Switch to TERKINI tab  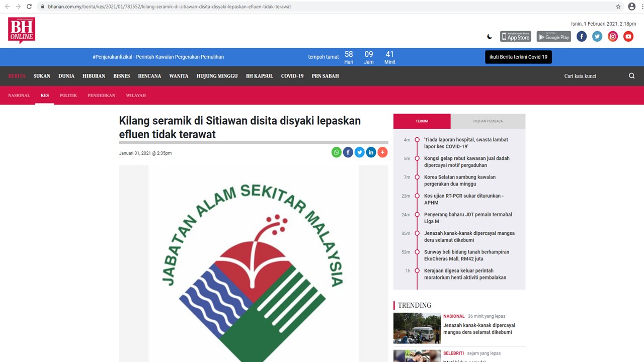pos(422,121)
